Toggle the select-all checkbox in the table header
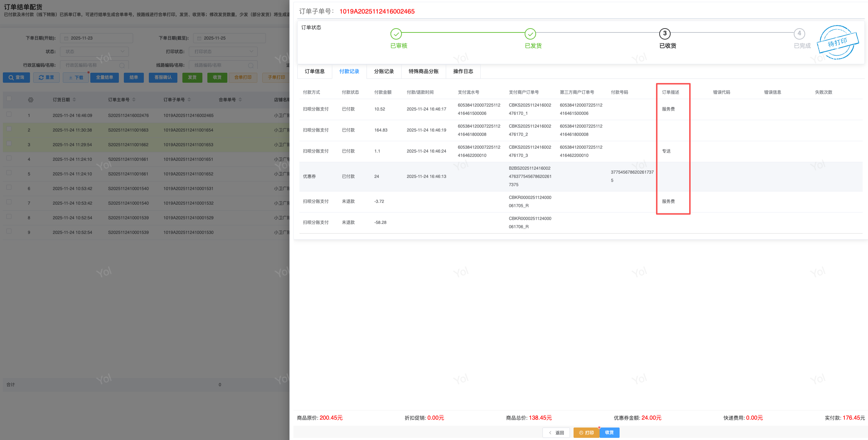 pyautogui.click(x=9, y=99)
